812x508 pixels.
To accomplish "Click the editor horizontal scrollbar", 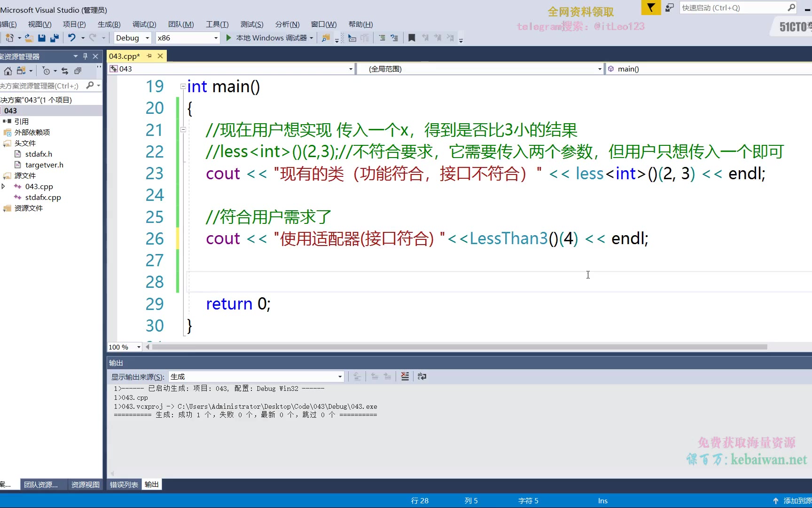I will pos(459,347).
